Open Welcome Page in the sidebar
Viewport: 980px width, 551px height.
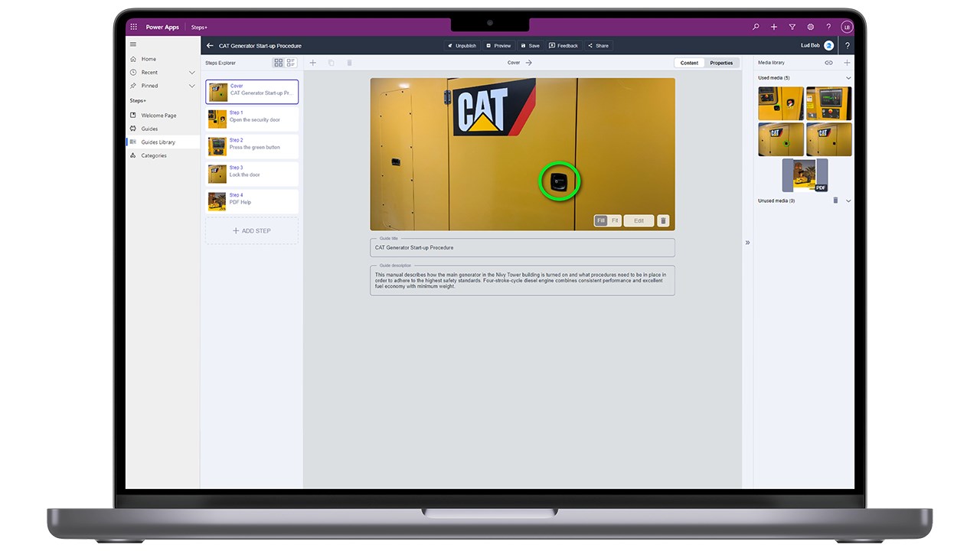click(x=162, y=116)
